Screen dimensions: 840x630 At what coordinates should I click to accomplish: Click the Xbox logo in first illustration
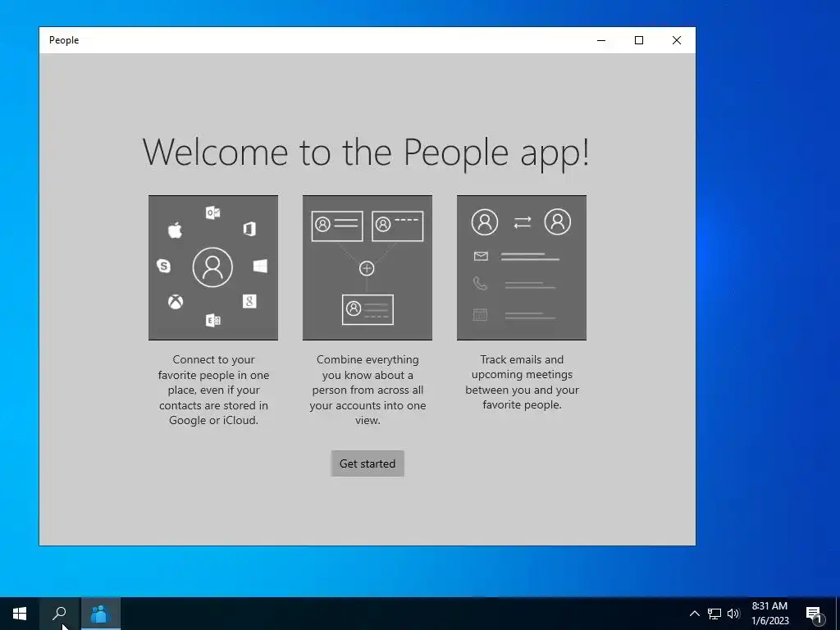[176, 302]
